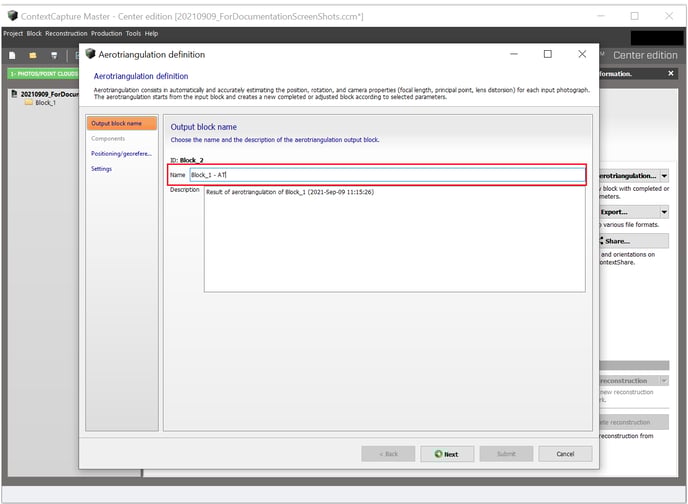Switch to the Settings step in sidebar

(x=101, y=169)
